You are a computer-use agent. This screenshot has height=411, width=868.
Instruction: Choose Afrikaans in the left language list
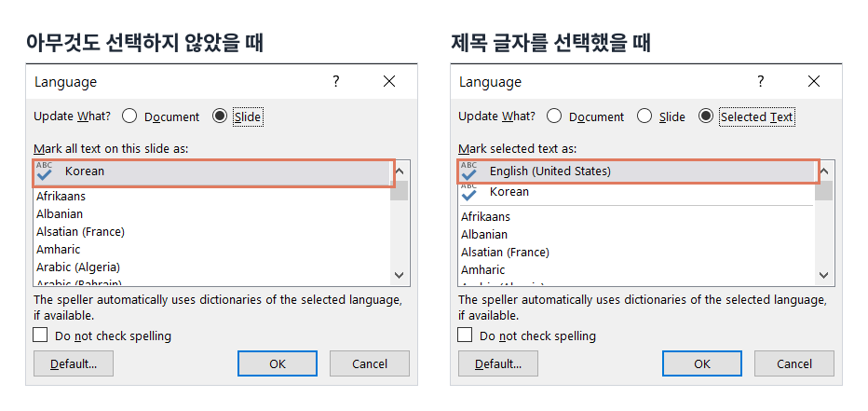212,196
